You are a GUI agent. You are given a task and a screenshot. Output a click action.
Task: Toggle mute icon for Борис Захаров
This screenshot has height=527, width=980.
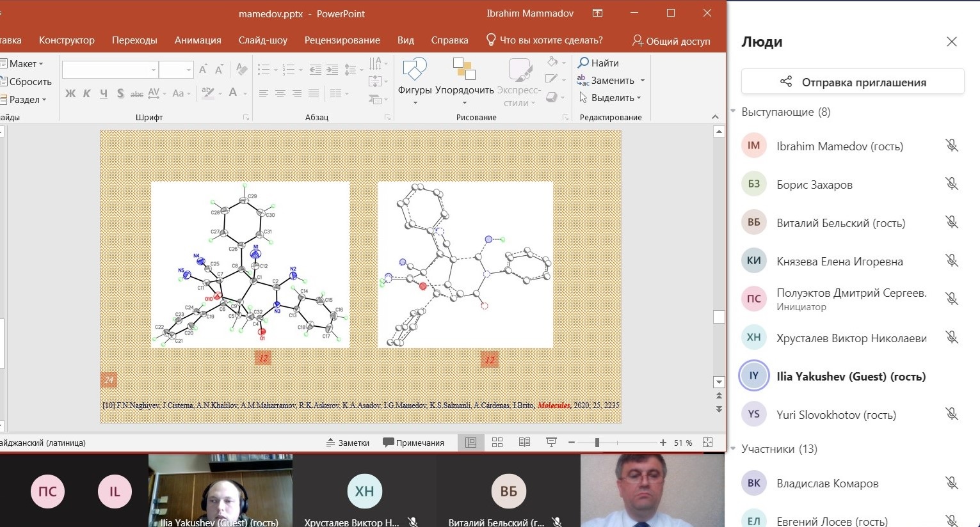pos(951,184)
